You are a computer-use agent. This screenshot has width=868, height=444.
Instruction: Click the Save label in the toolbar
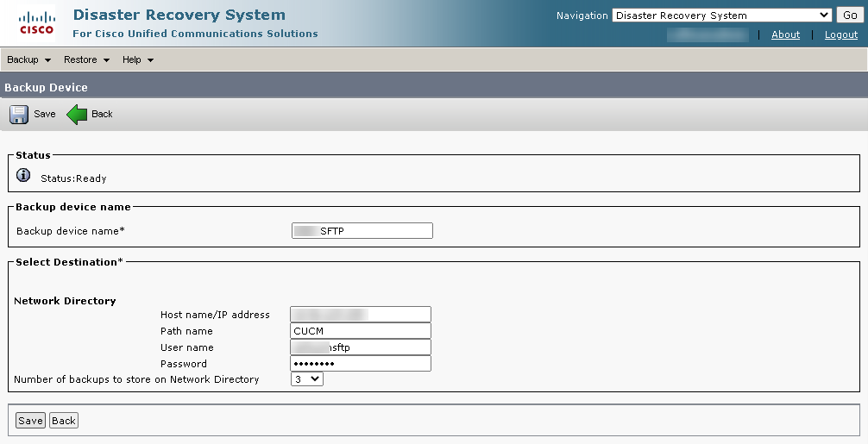(x=45, y=114)
